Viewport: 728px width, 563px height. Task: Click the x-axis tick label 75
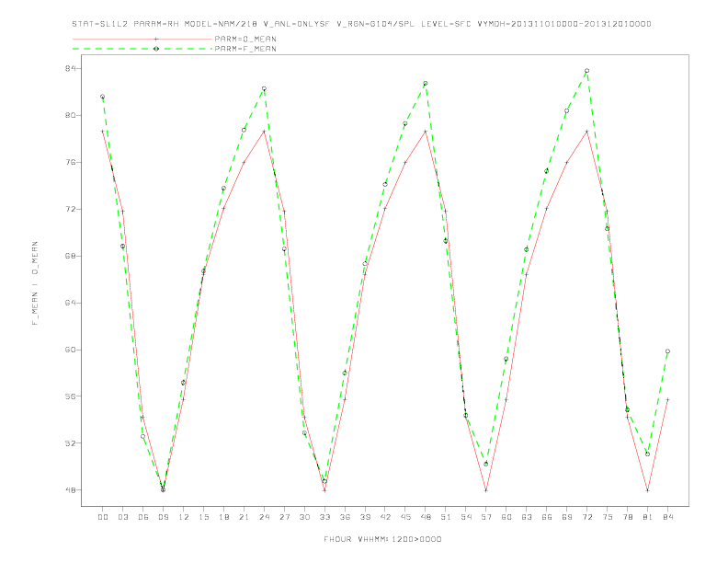pyautogui.click(x=608, y=517)
